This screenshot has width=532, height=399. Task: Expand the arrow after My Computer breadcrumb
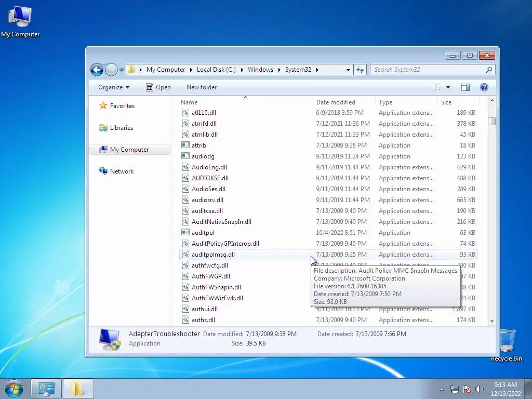[x=190, y=70]
